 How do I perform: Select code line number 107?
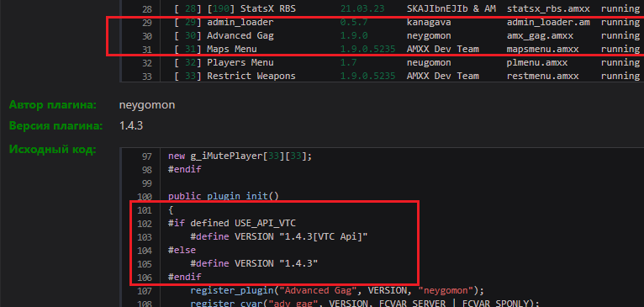click(x=145, y=291)
